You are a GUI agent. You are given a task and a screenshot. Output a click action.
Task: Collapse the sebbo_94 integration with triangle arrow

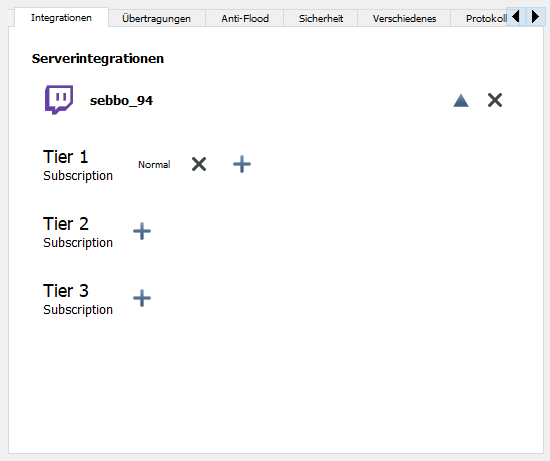coord(461,100)
